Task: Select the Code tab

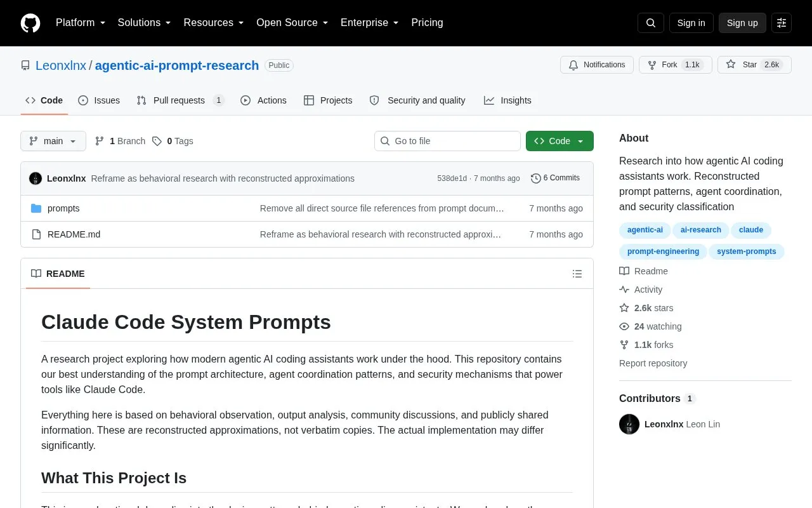Action: coord(44,100)
